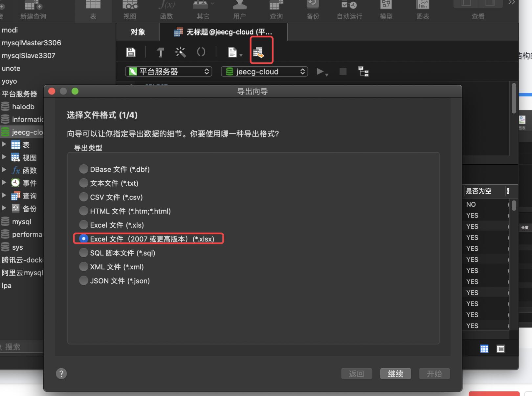
Task: Select the CSV file (*.csv) export option
Action: tap(84, 197)
